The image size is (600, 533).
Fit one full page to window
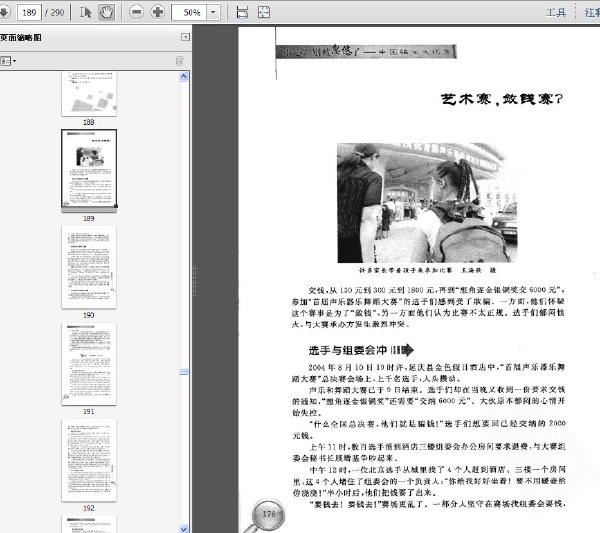click(x=264, y=12)
